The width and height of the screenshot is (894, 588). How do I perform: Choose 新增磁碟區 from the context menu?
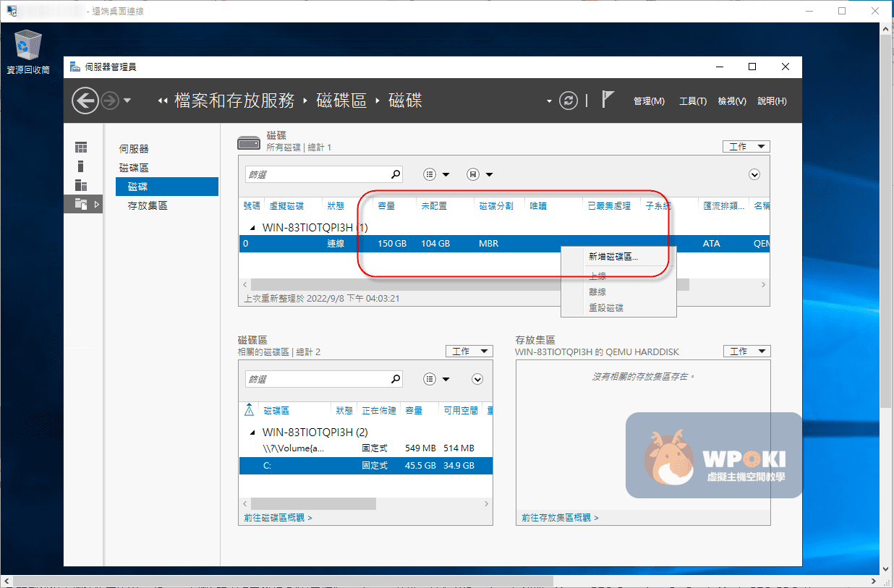(x=613, y=257)
